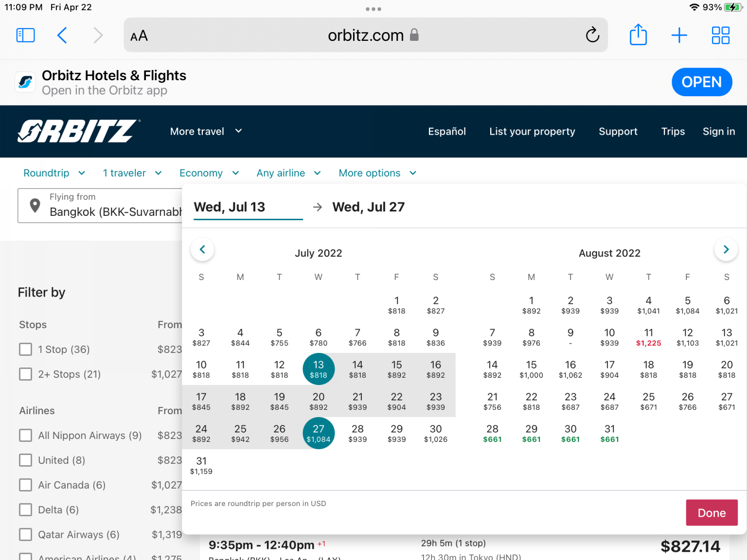Show the Safari tab overview grid

720,35
